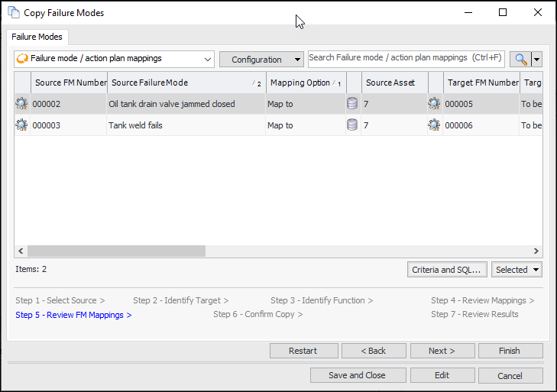Sort by Target FM Number column header

pos(481,83)
